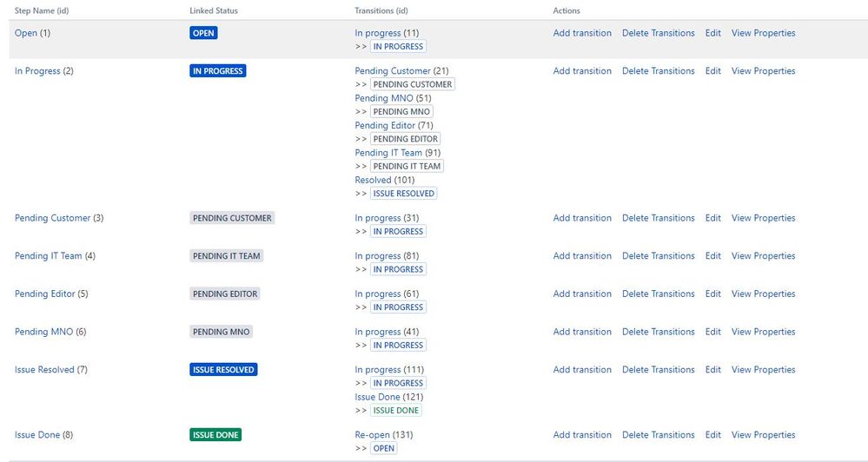
Task: Add transition to Pending IT Team step
Action: point(582,255)
